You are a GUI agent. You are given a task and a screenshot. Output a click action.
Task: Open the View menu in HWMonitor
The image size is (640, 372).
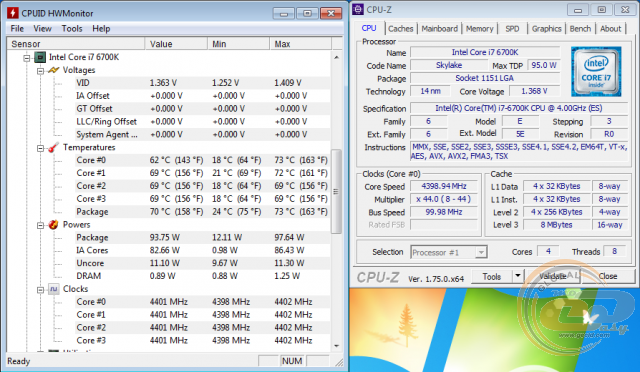click(x=42, y=29)
